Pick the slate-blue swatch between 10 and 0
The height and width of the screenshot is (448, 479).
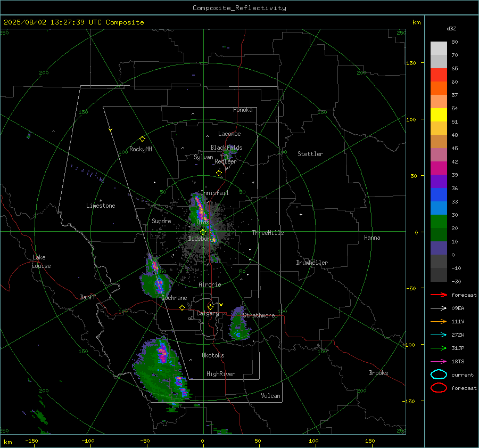439,248
